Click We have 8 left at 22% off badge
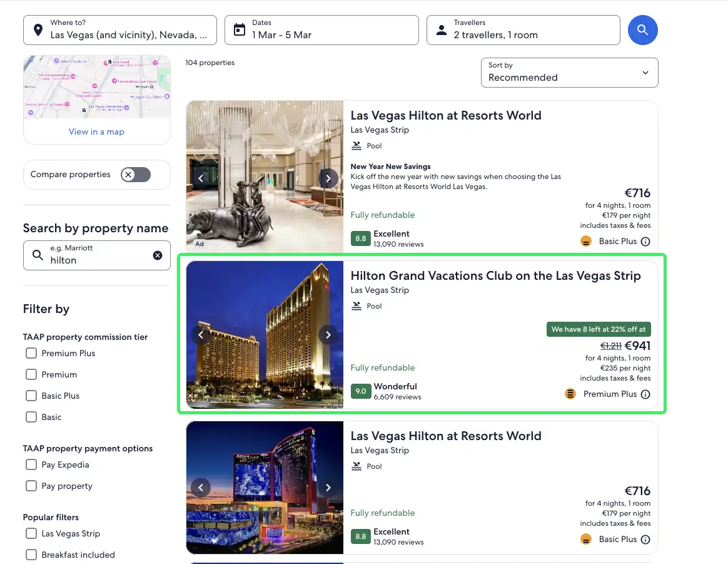This screenshot has height=564, width=728. [x=599, y=329]
